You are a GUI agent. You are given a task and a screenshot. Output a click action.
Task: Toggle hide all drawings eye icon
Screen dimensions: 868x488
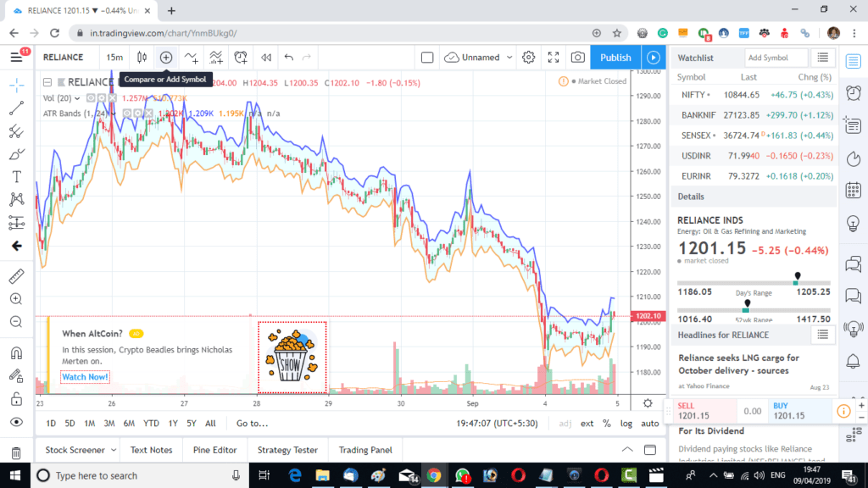pyautogui.click(x=16, y=422)
